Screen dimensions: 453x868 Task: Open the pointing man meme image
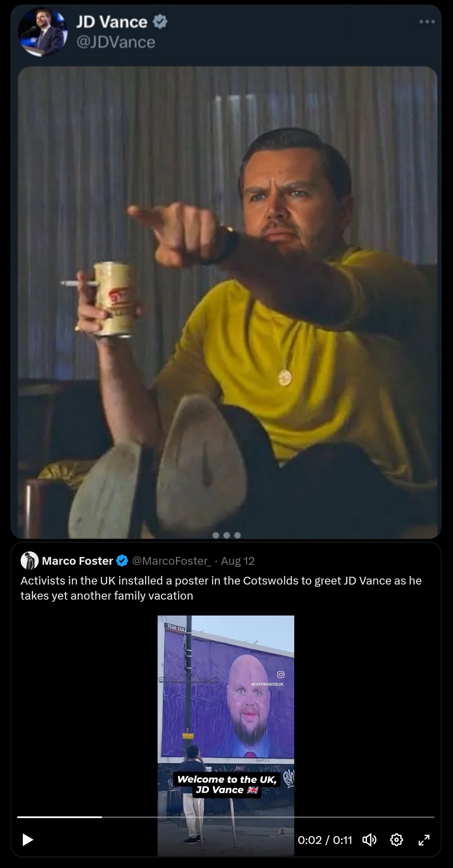(x=228, y=302)
